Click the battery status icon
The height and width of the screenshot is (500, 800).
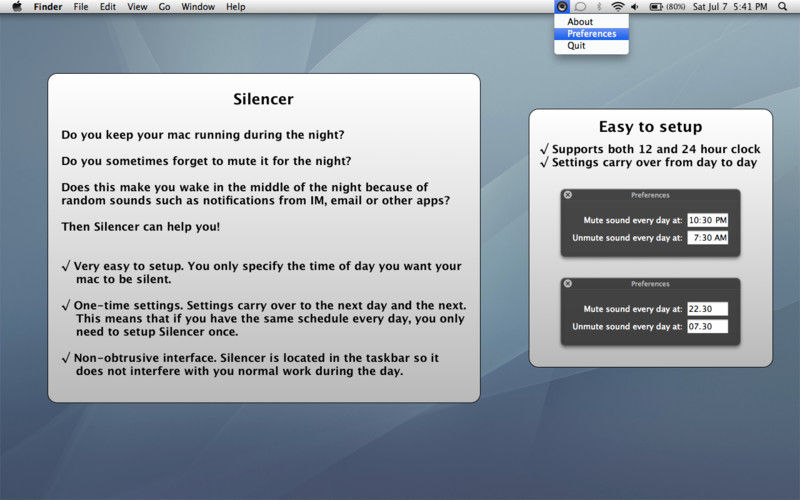[656, 7]
